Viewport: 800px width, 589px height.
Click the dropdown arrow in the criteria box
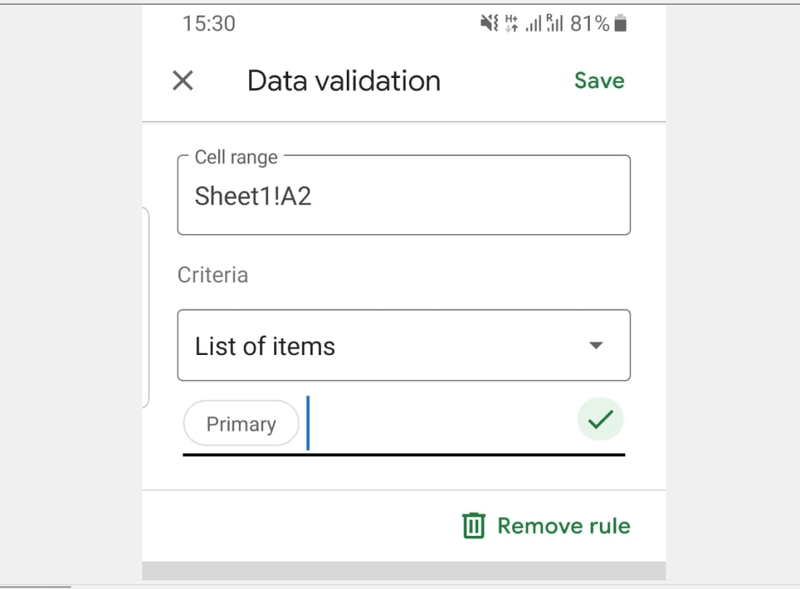[x=595, y=346]
